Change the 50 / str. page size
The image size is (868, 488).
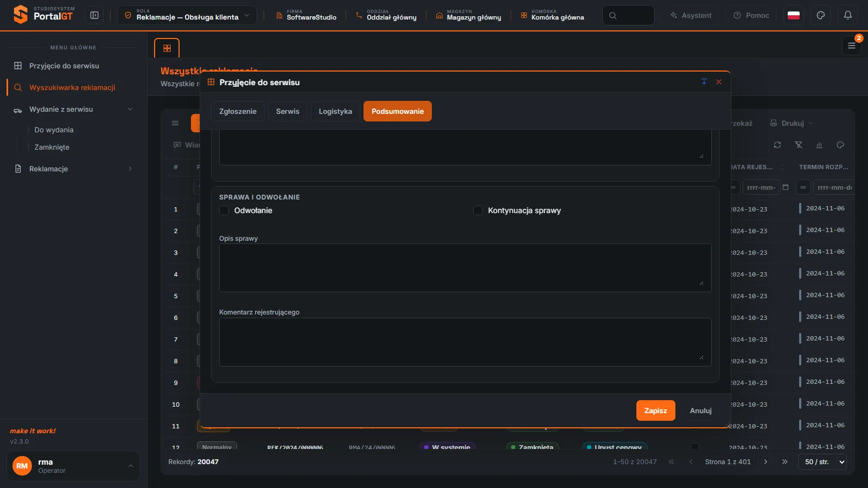(822, 462)
